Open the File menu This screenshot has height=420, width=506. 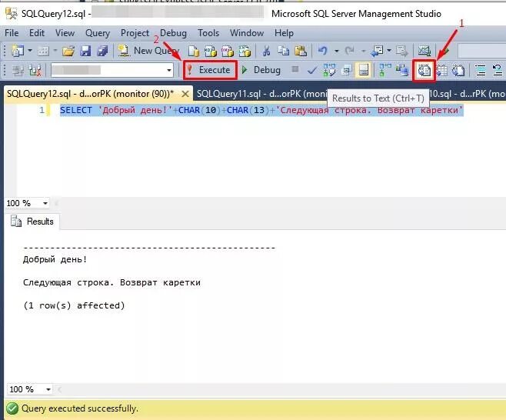tap(12, 33)
